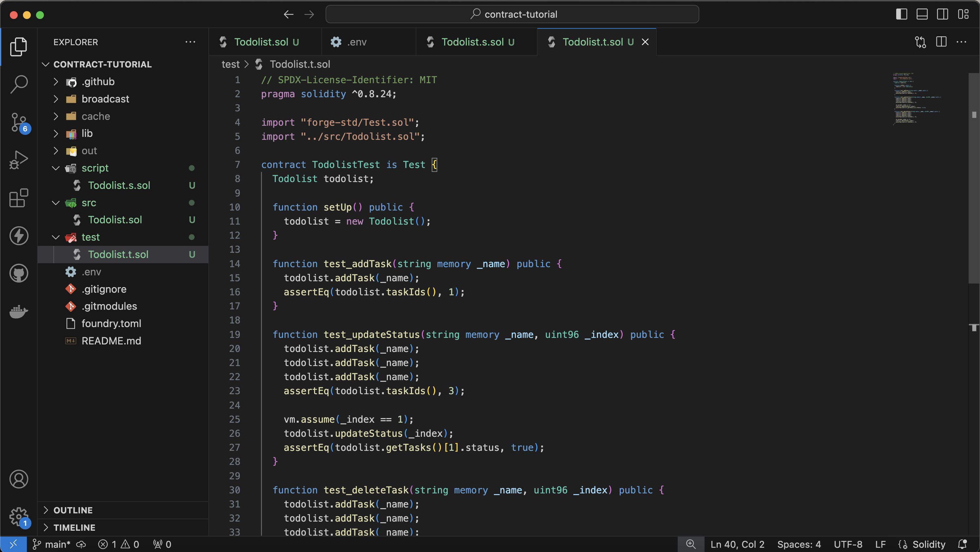Screen dimensions: 980x552
Task: Click the Split Editor Right icon
Action: point(941,42)
